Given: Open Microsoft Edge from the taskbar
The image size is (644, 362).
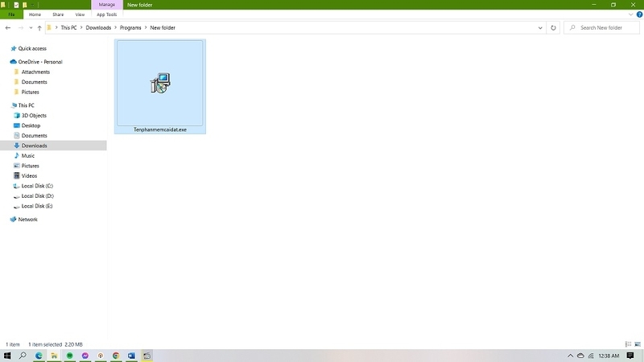Looking at the screenshot, I should point(39,355).
